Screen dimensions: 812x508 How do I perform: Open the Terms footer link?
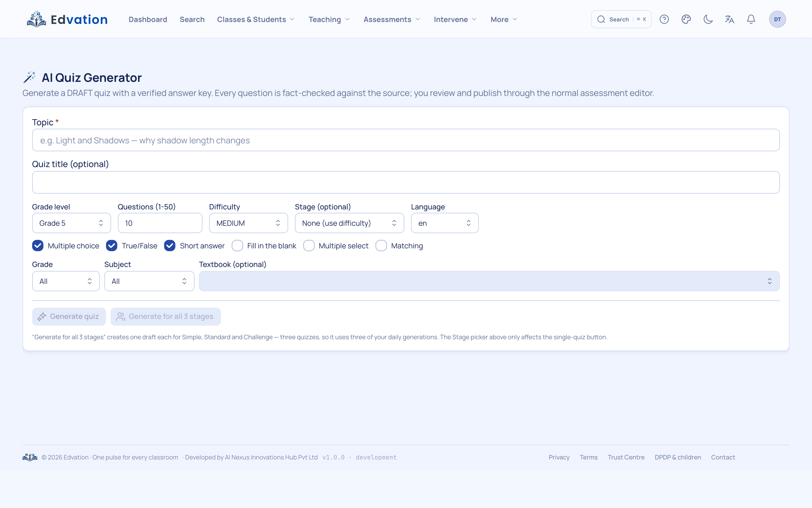[588, 457]
